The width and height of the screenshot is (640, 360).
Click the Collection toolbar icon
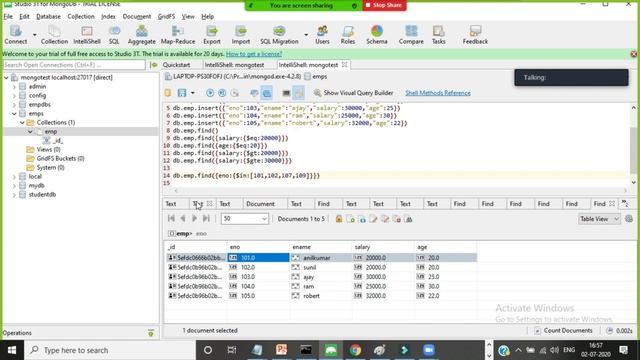tap(54, 34)
